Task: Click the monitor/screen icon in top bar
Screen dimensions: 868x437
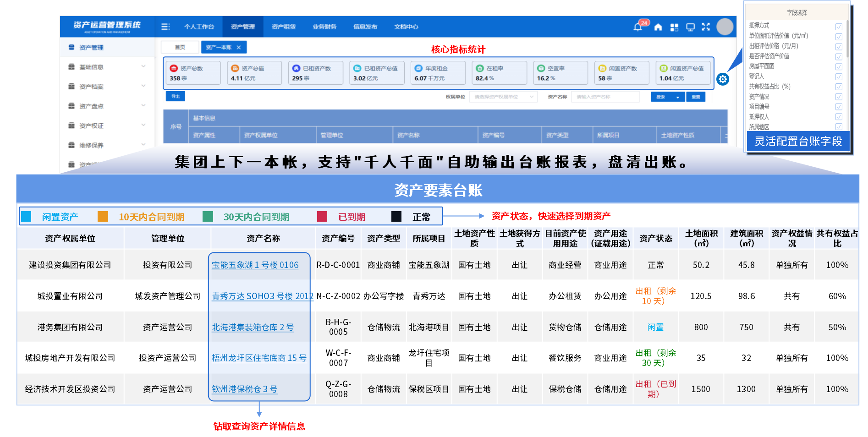Action: pos(690,27)
